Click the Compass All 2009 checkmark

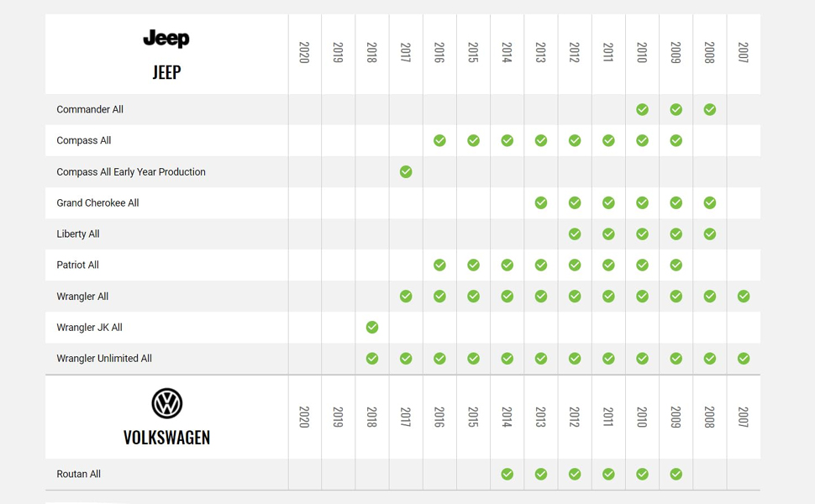pyautogui.click(x=676, y=140)
